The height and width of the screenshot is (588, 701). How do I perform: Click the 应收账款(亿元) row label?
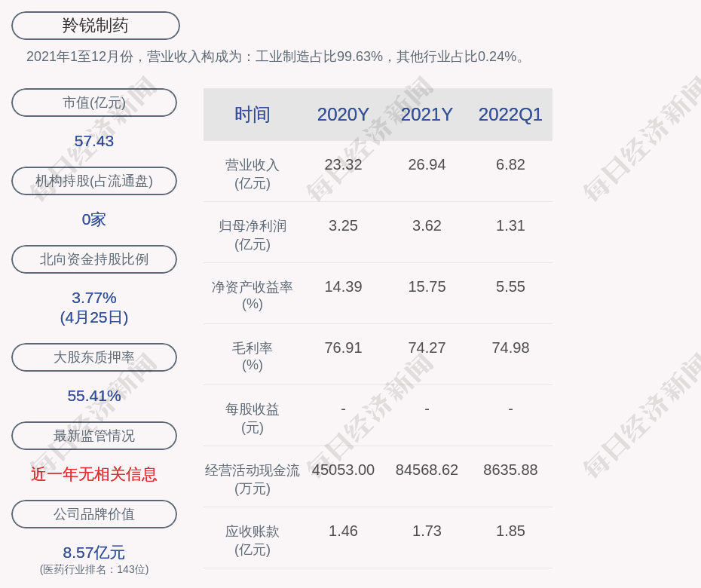coord(253,541)
